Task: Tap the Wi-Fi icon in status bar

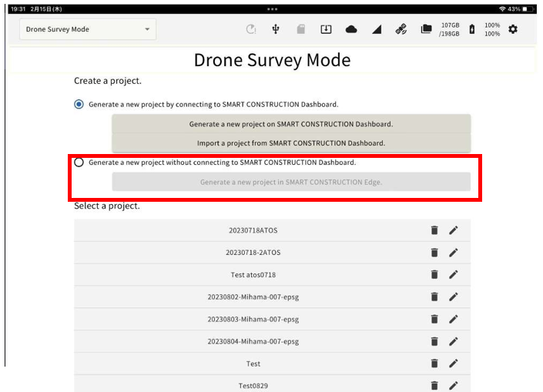Action: coord(502,9)
